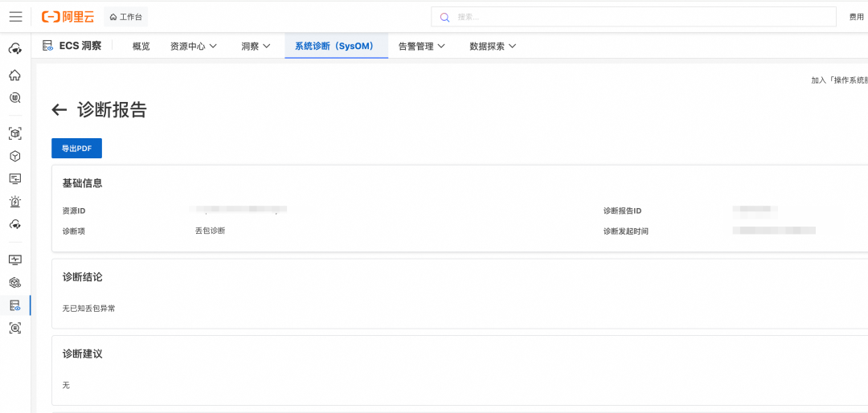Click the search magnifier icon in search bar
This screenshot has height=413, width=868.
(444, 17)
